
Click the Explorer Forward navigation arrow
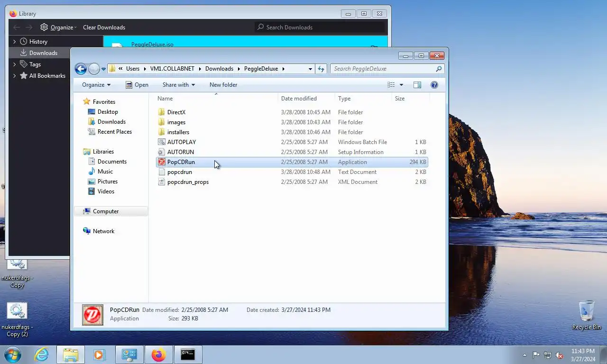tap(94, 69)
